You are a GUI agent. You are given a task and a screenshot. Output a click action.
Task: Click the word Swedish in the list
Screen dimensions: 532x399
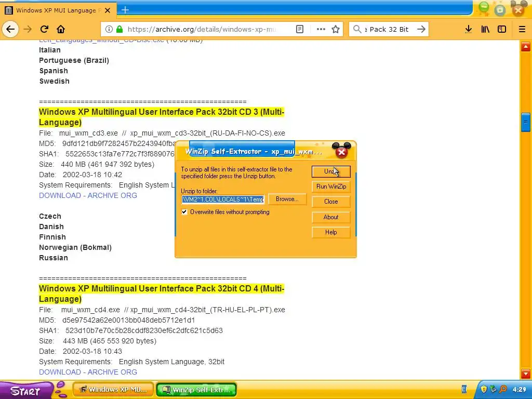tap(54, 81)
